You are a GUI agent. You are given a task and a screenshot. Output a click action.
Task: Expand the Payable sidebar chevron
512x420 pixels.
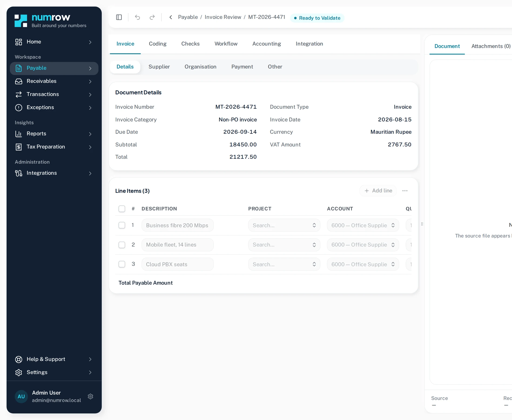pyautogui.click(x=90, y=68)
